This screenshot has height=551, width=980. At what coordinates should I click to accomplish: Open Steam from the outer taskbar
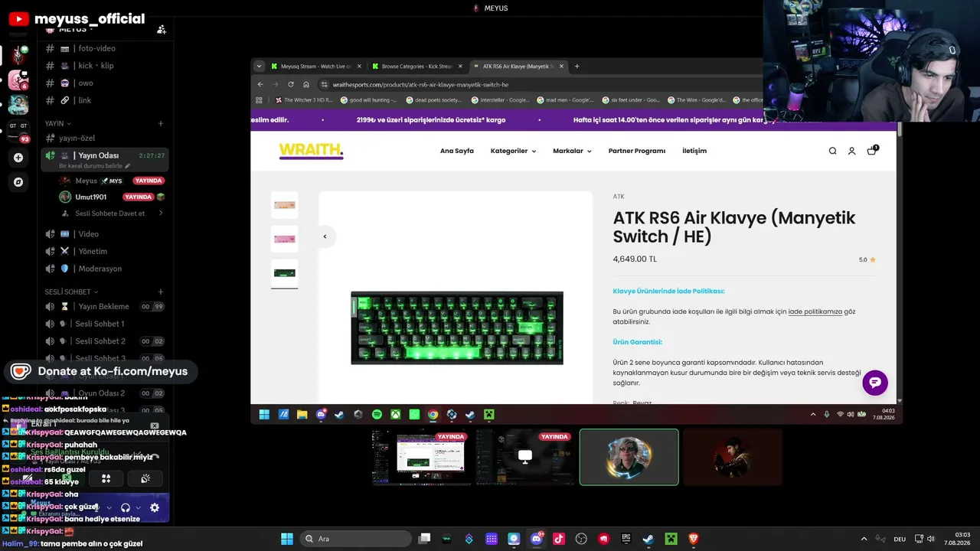pyautogui.click(x=648, y=539)
